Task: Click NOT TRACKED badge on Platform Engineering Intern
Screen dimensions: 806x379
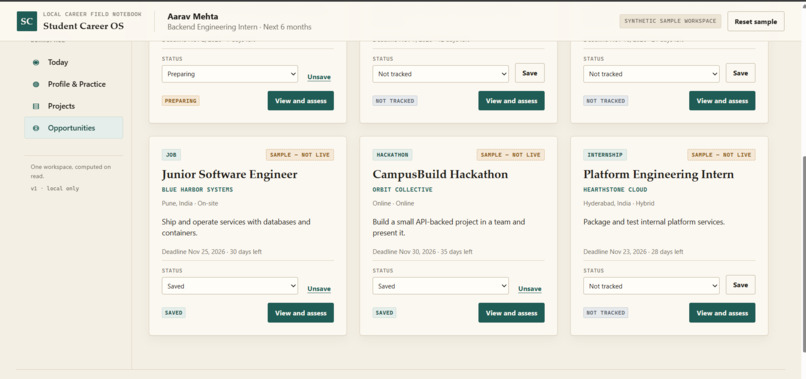Action: point(606,313)
